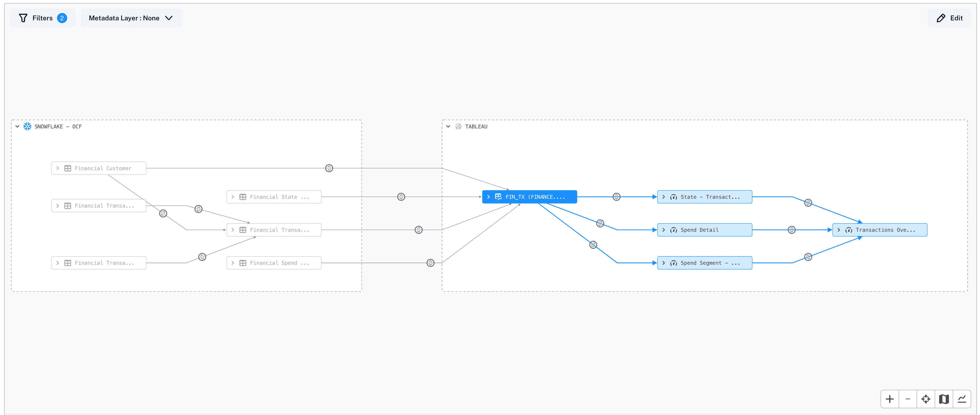Select the Transactions Ove... node
The width and height of the screenshot is (980, 415).
pos(879,230)
